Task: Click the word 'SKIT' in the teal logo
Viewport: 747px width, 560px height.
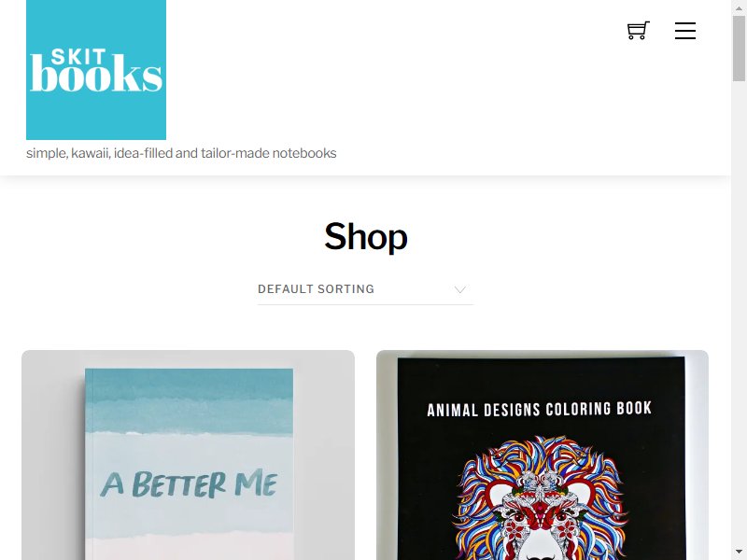Action: (78, 57)
